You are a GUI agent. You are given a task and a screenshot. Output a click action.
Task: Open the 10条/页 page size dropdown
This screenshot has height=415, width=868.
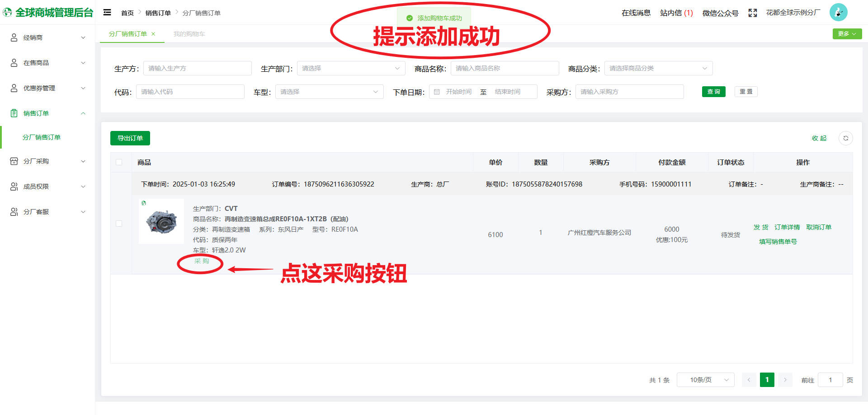click(x=705, y=380)
